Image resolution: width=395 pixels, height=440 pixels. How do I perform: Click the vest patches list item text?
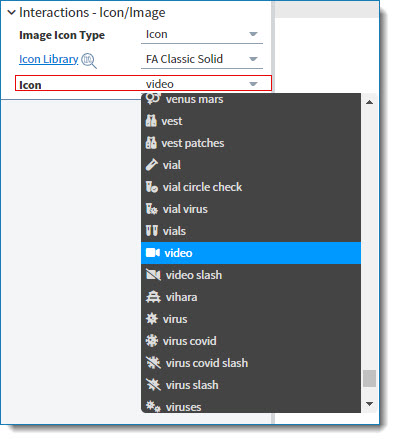click(193, 143)
